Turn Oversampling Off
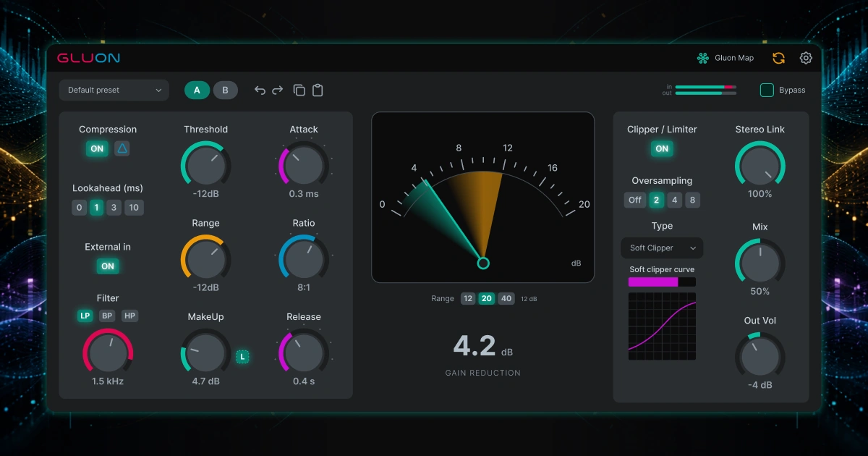The image size is (868, 456). (635, 200)
